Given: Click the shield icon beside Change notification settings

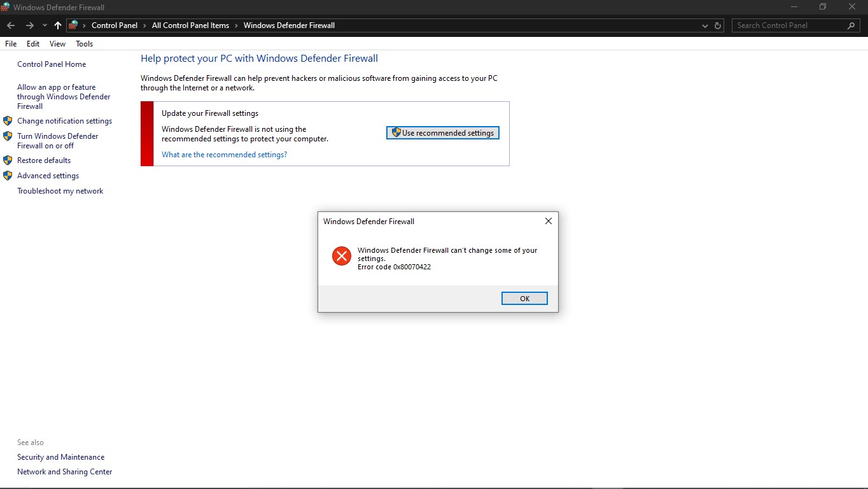Looking at the screenshot, I should (x=8, y=121).
